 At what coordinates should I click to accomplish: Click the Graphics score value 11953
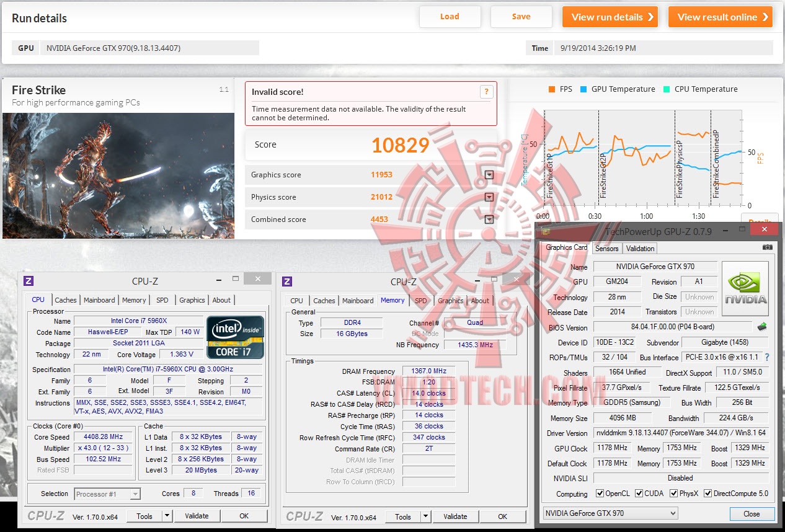tap(381, 175)
